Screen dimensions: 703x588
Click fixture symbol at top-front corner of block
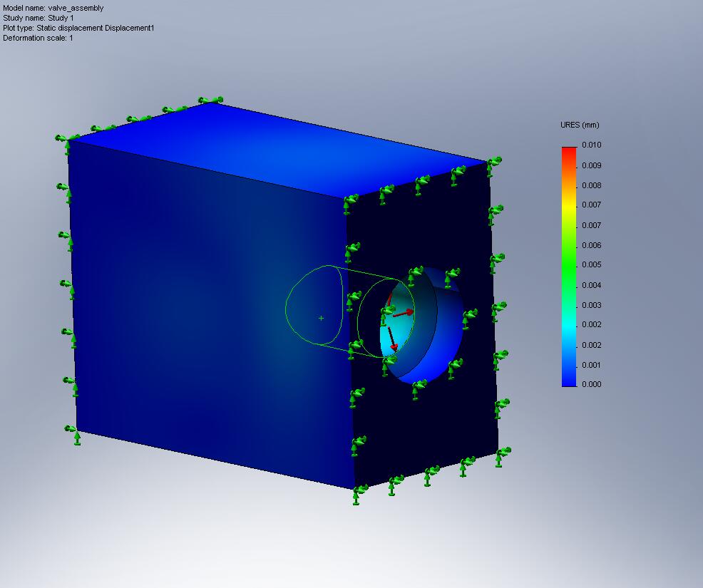(349, 202)
